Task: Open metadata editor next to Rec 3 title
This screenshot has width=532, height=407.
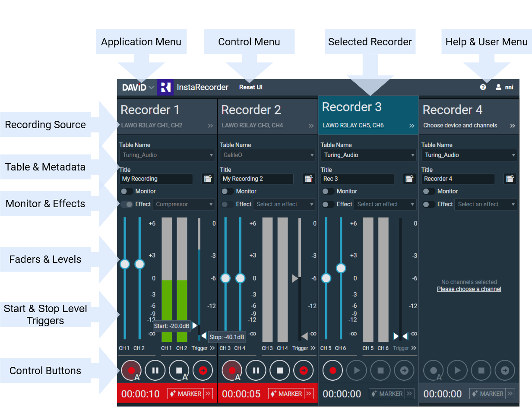Action: pyautogui.click(x=409, y=179)
